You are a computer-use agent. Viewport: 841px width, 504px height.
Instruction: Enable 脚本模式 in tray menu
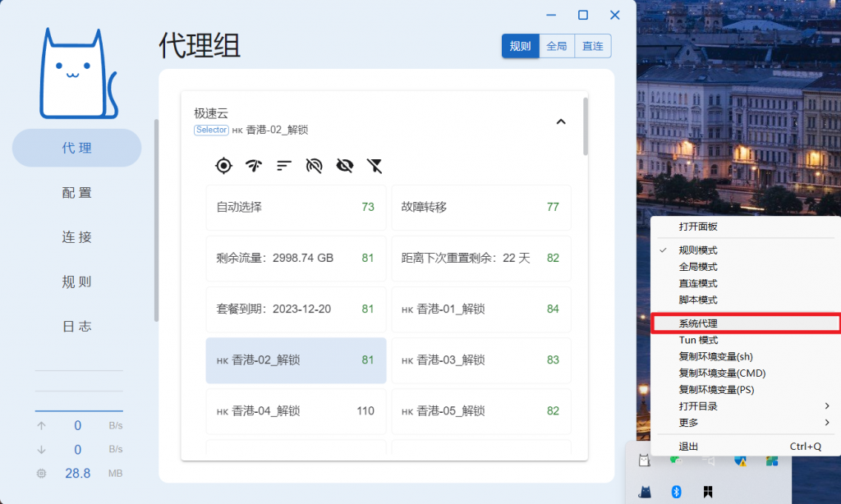746,300
